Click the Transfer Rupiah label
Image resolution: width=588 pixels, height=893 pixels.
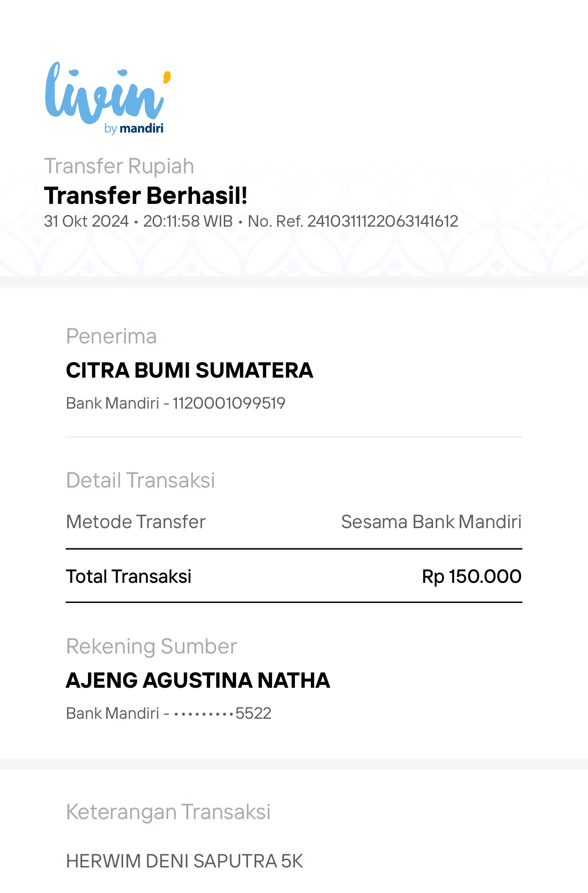pyautogui.click(x=119, y=166)
